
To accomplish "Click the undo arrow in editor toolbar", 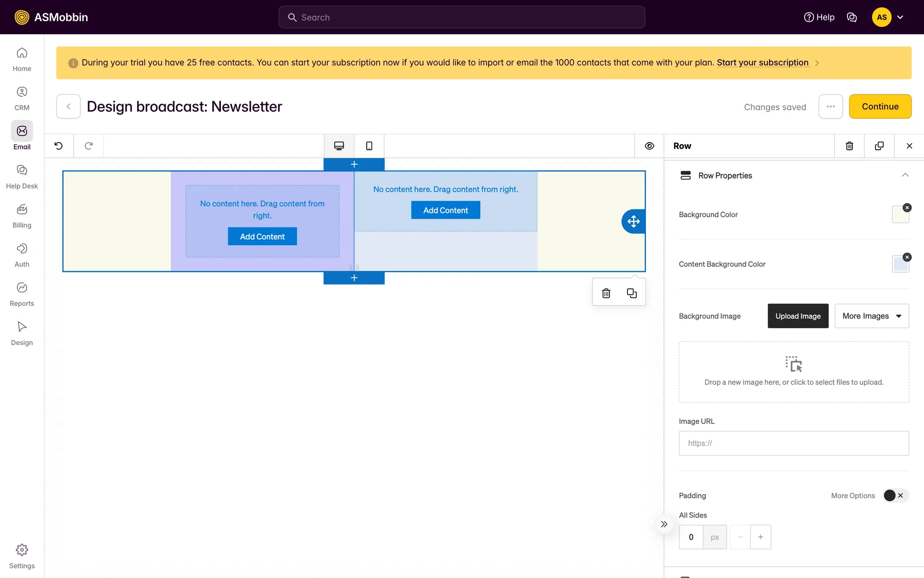I will point(59,146).
